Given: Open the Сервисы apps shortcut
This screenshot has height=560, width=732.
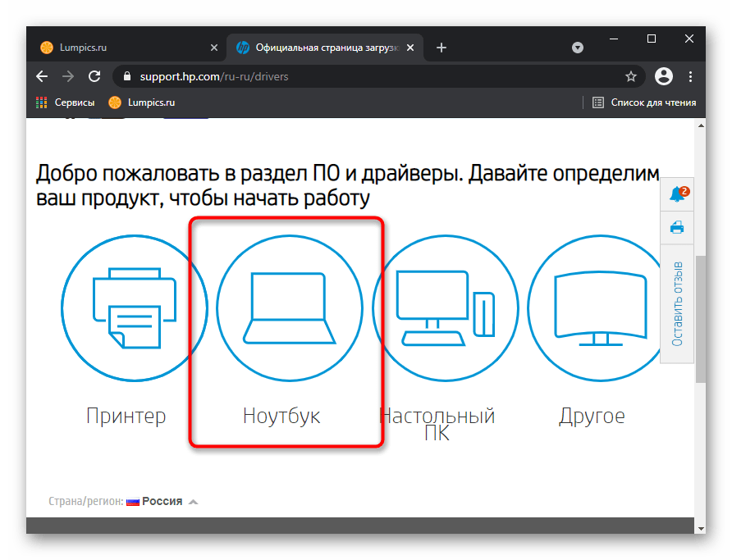Looking at the screenshot, I should click(65, 102).
